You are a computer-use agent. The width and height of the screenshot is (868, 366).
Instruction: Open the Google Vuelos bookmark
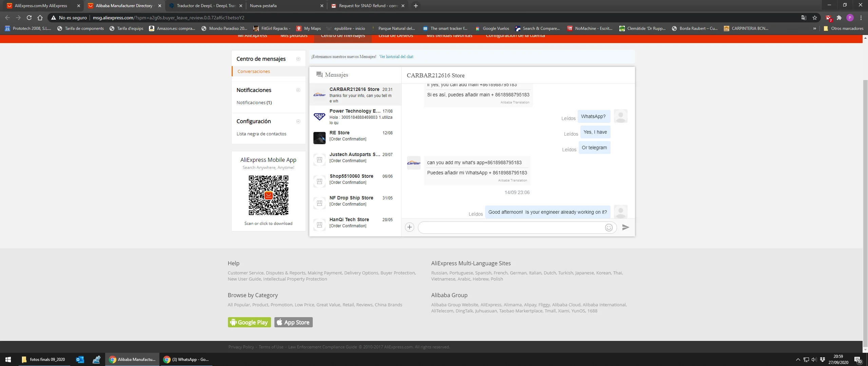pyautogui.click(x=492, y=28)
